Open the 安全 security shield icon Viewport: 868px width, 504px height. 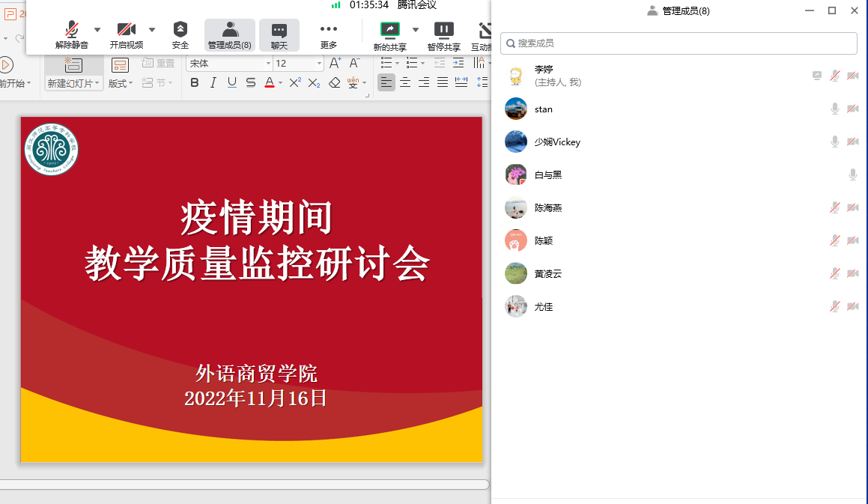[180, 30]
